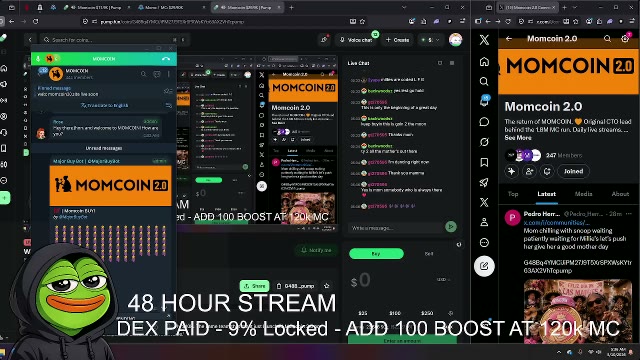Image resolution: width=640 pixels, height=360 pixels.
Task: Open a new tab in the pump.fun browser
Action: 291,7
